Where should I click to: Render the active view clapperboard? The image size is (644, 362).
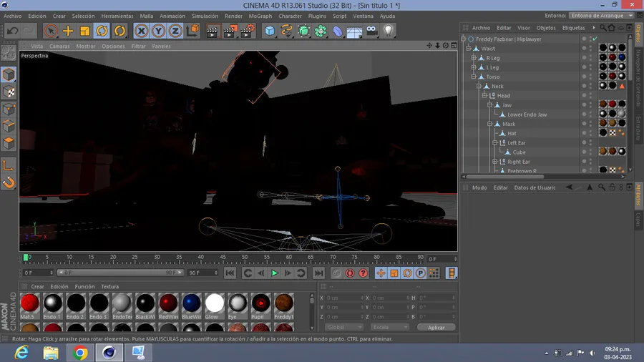pos(213,31)
